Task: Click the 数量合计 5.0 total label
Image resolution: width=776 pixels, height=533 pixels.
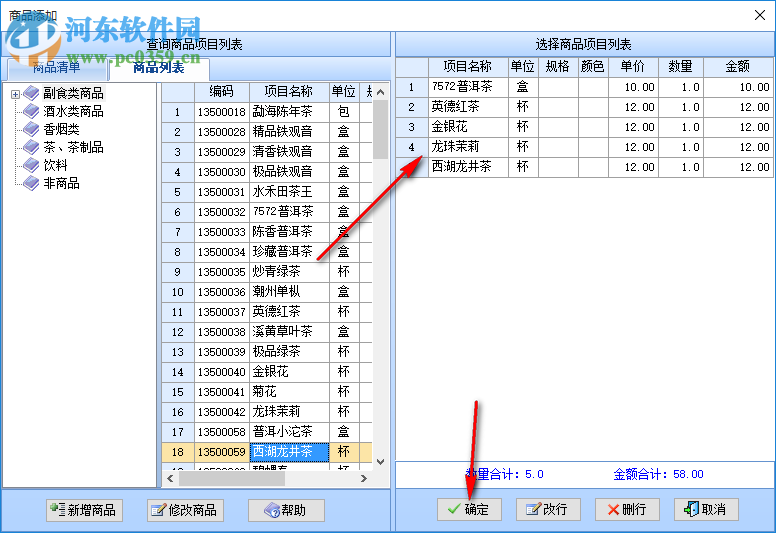Action: click(505, 475)
